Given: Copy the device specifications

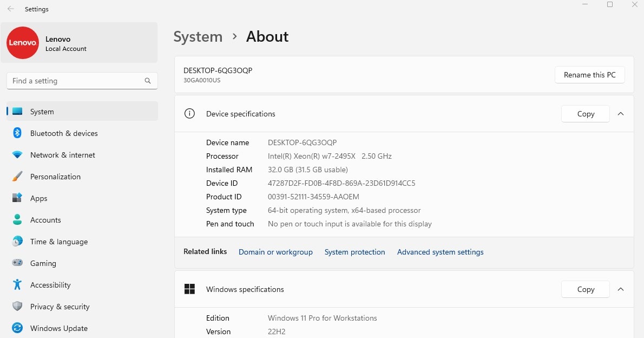Looking at the screenshot, I should 585,114.
